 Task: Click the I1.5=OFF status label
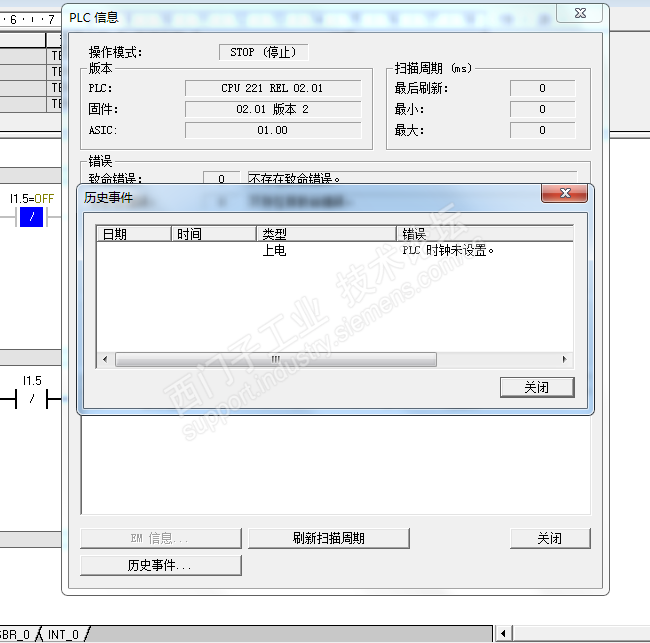32,199
